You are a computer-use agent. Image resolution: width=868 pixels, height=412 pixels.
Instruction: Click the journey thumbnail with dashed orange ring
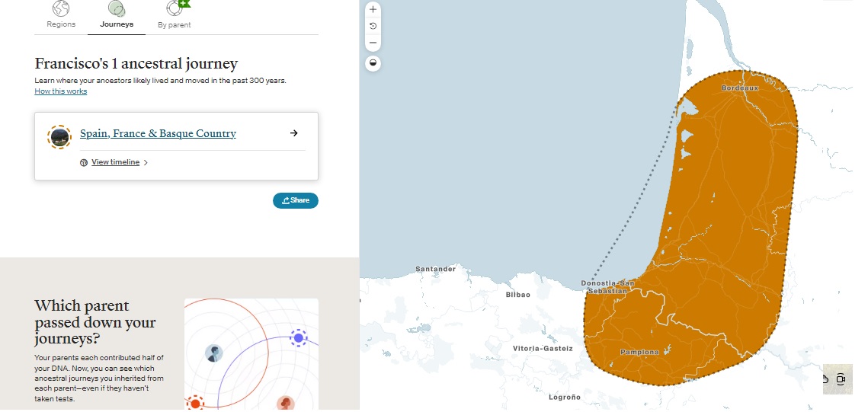pyautogui.click(x=59, y=136)
